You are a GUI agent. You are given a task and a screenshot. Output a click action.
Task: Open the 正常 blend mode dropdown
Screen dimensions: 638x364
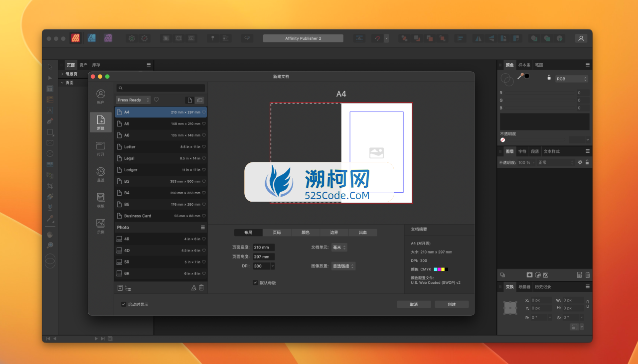pos(556,162)
